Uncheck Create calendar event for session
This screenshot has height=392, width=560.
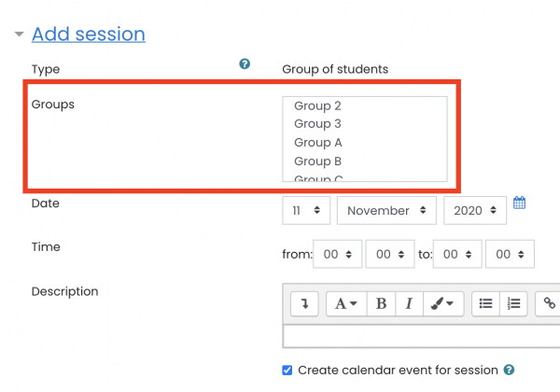pyautogui.click(x=287, y=371)
